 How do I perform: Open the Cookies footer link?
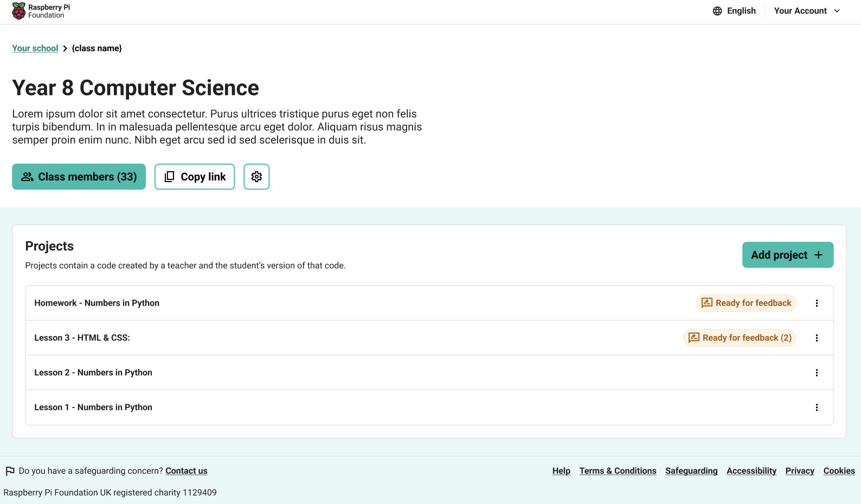coord(839,471)
